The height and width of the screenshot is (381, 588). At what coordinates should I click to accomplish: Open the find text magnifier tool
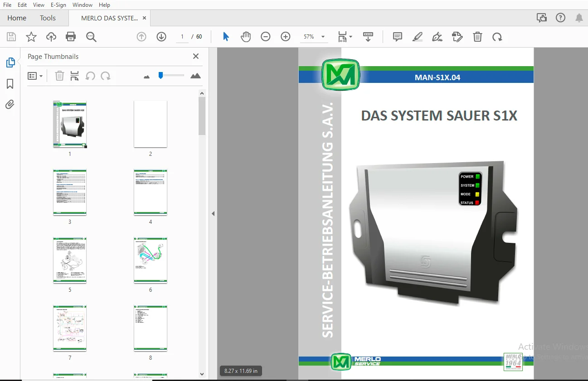coord(91,37)
